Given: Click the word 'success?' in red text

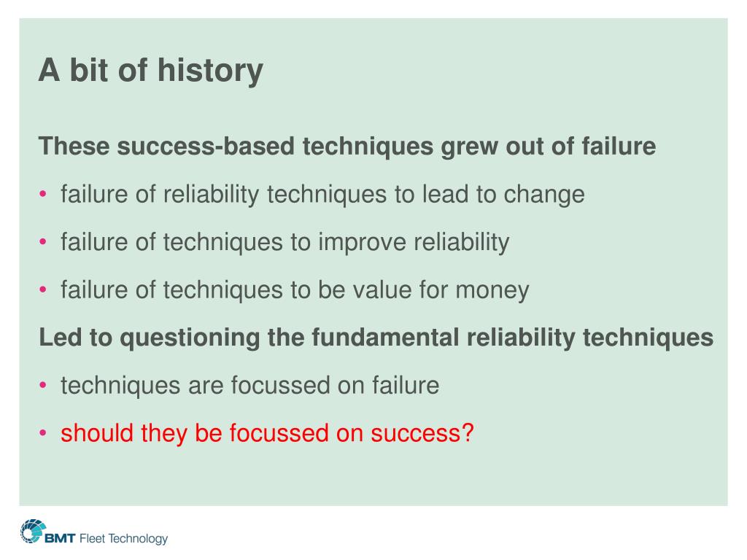Looking at the screenshot, I should tap(422, 433).
